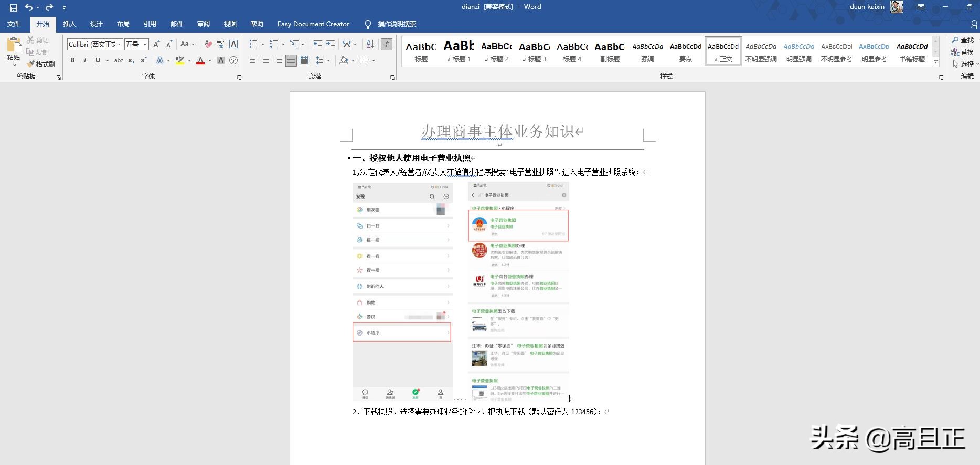Apply strikethrough using the abc icon

point(119,61)
